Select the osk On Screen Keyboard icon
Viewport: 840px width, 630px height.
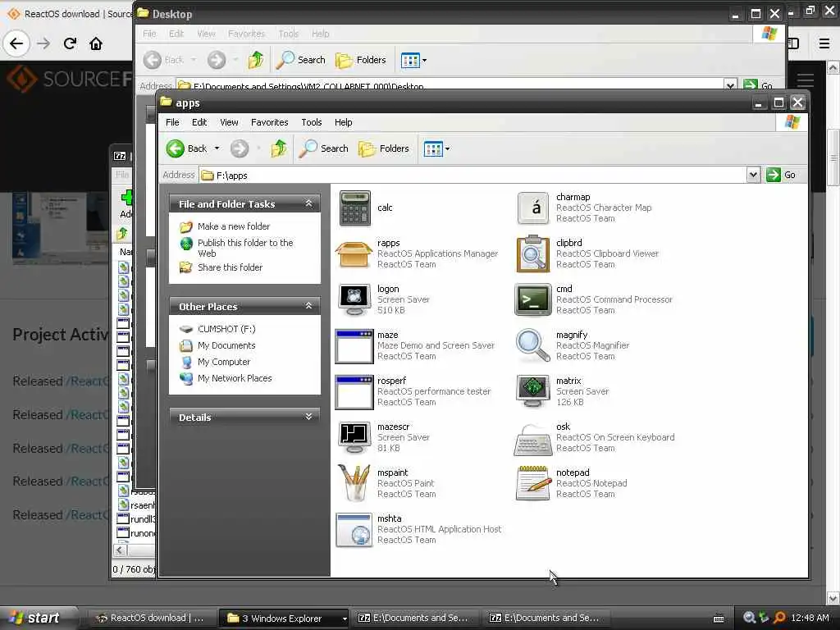pos(533,440)
